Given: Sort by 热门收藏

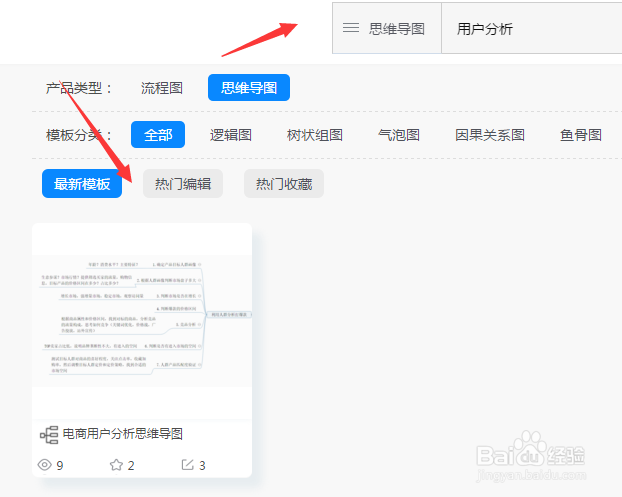Looking at the screenshot, I should click(284, 184).
